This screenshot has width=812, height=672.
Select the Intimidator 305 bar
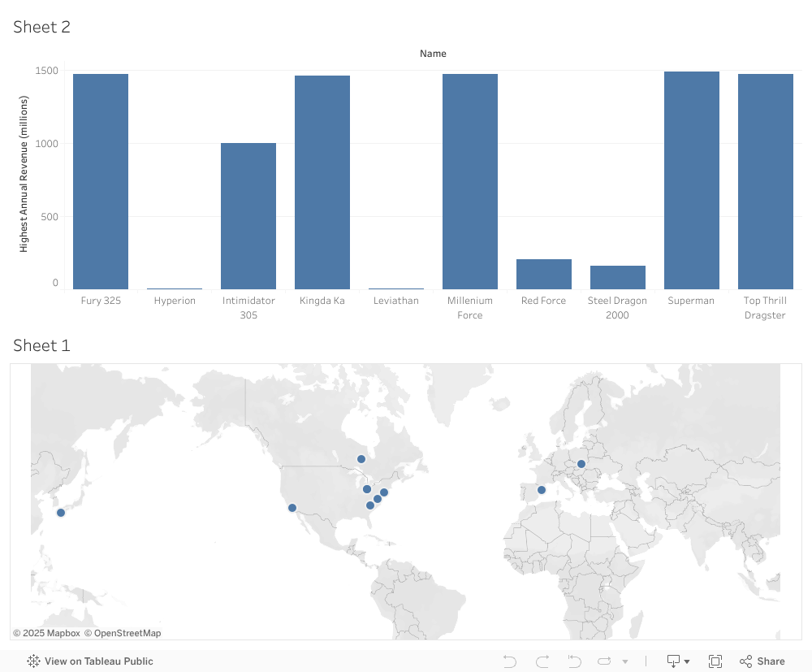[248, 216]
